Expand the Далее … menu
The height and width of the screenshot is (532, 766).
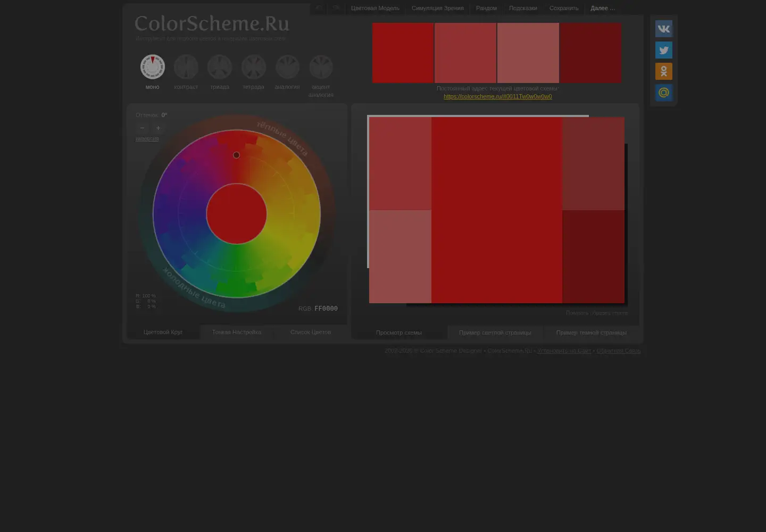pos(603,8)
